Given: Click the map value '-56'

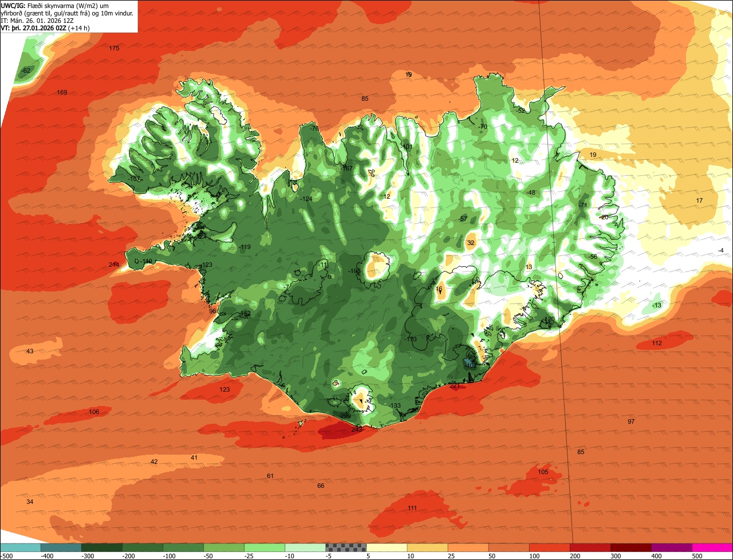Looking at the screenshot, I should point(593,257).
